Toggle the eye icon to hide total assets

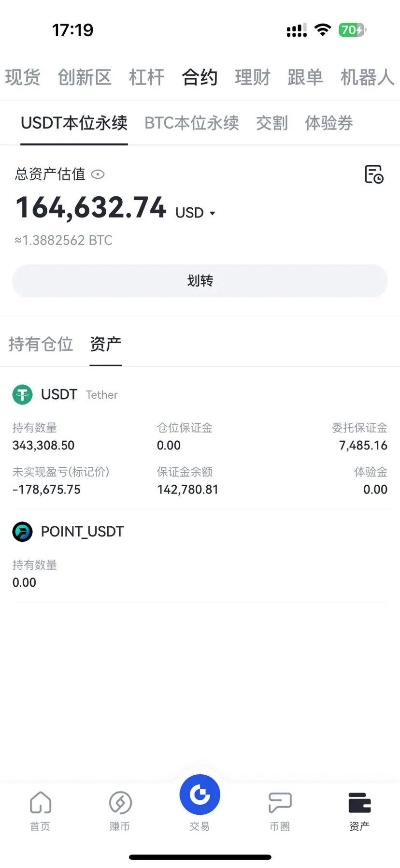(98, 174)
